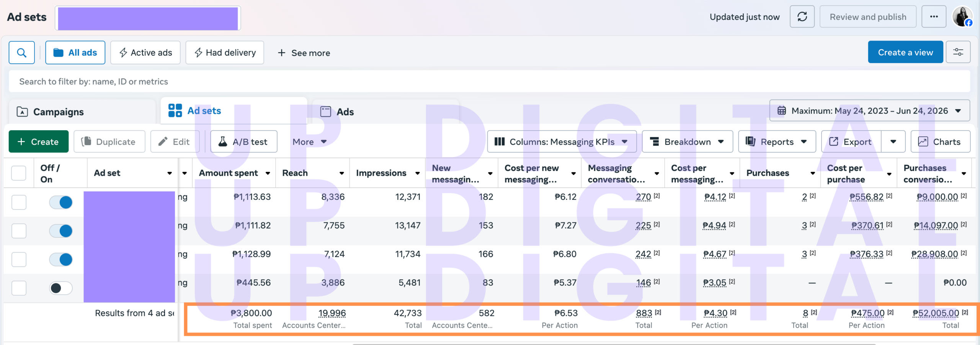Open view settings sliders icon
980x345 pixels.
tap(958, 52)
